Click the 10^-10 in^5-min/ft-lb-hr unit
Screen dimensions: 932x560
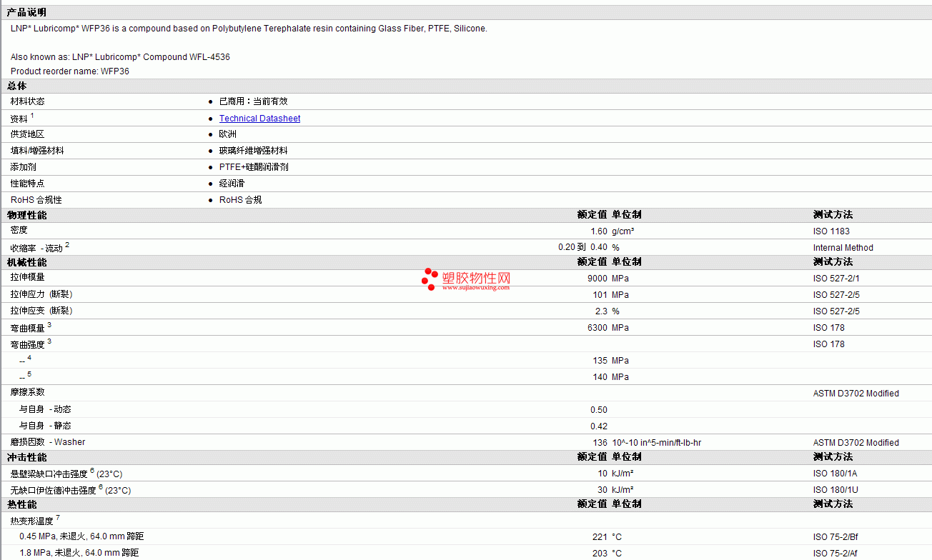click(x=656, y=443)
